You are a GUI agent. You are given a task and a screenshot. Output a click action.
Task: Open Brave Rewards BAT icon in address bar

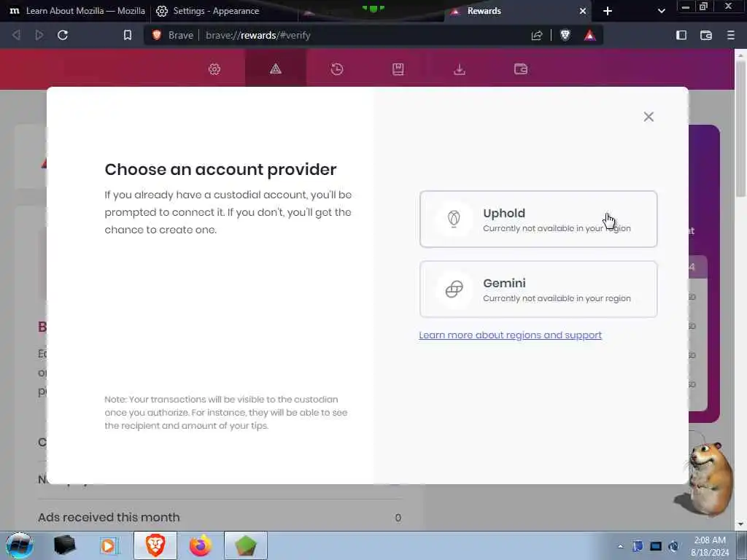[x=589, y=35]
